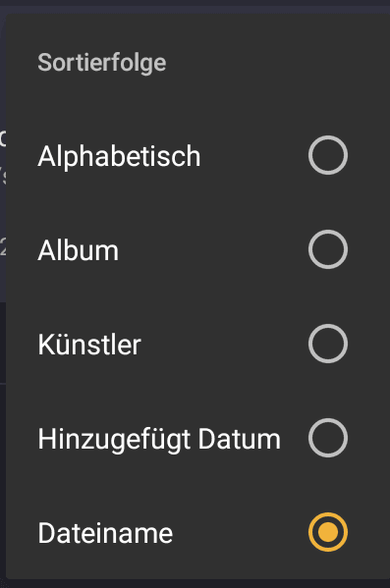390x588 pixels.
Task: Click empty space between Dateiname and its radio
Action: coord(241,532)
